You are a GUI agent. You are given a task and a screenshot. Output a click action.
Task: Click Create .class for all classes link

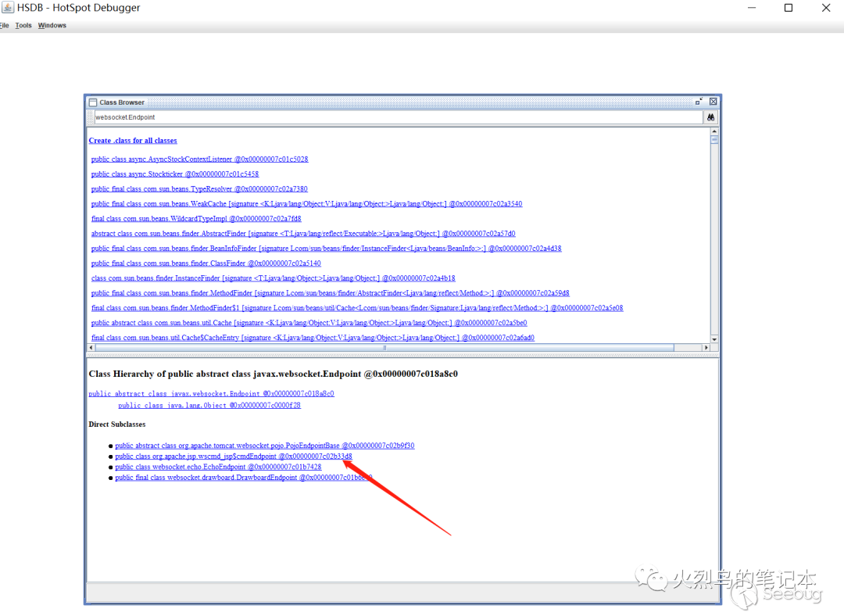pyautogui.click(x=133, y=141)
